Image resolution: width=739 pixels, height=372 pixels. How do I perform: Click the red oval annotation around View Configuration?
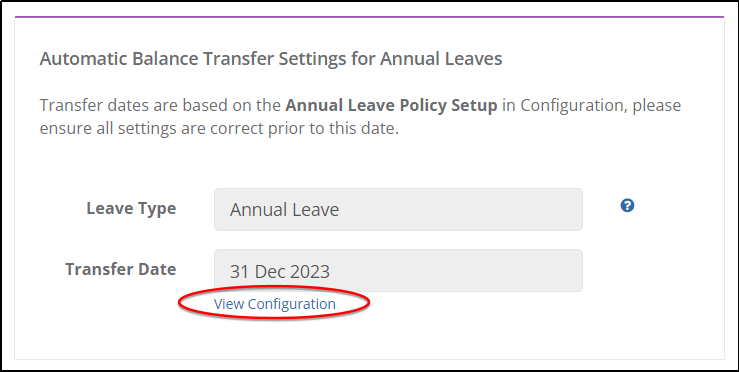pyautogui.click(x=274, y=304)
